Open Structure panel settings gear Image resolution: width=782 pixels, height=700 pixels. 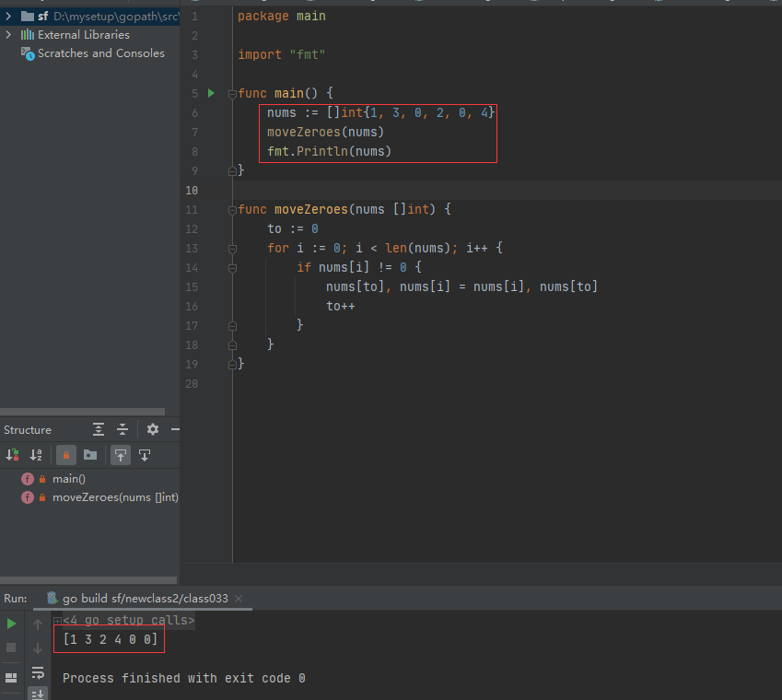[153, 429]
